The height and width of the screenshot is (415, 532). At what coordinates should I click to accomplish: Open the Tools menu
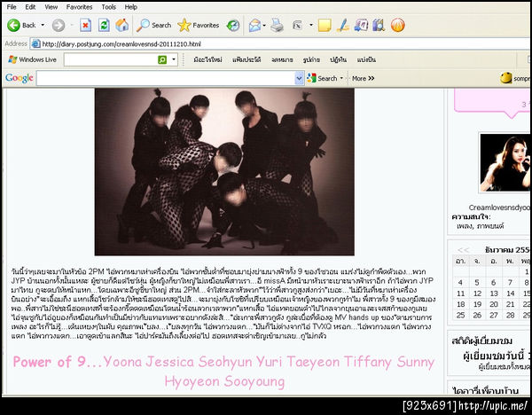(x=108, y=7)
